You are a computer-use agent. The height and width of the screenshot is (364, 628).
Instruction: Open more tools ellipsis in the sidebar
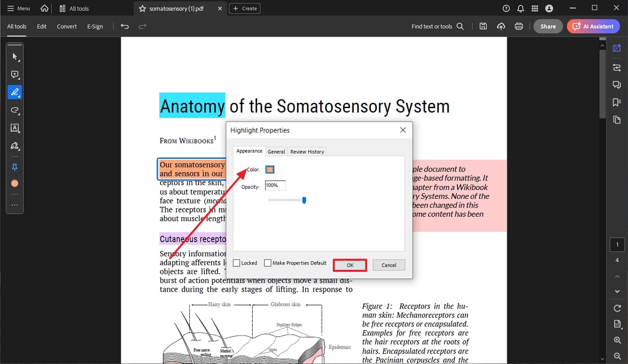(14, 205)
